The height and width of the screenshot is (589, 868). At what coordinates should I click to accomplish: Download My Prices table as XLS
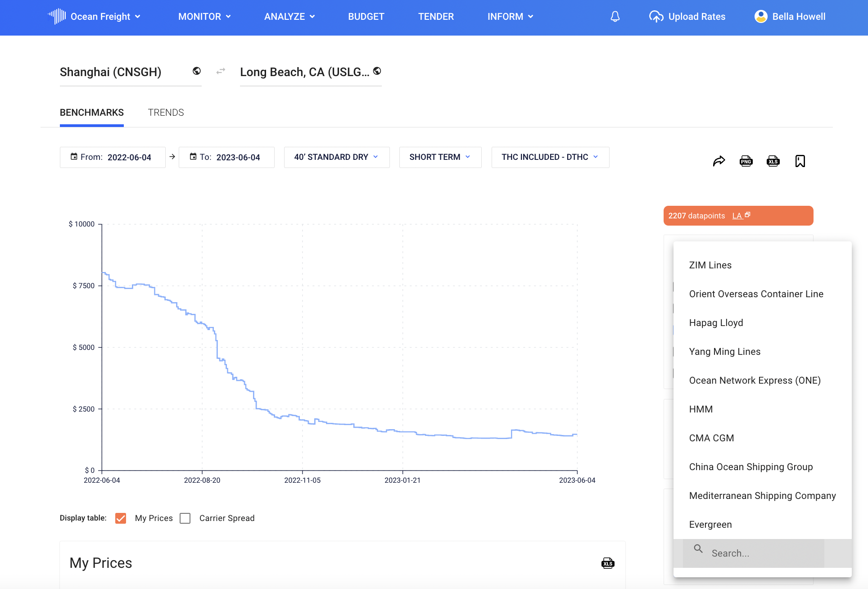point(608,563)
